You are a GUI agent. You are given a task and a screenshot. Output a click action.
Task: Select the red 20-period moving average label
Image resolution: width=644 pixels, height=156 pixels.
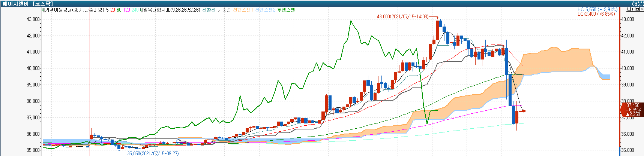pos(113,10)
